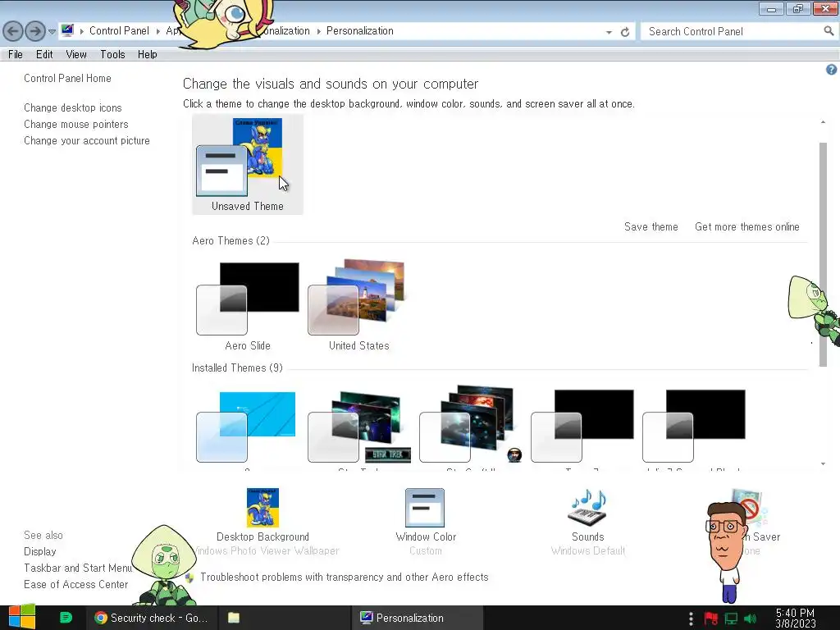Viewport: 840px width, 630px height.
Task: Select the Star Trek theme thumbnail
Action: coord(359,427)
